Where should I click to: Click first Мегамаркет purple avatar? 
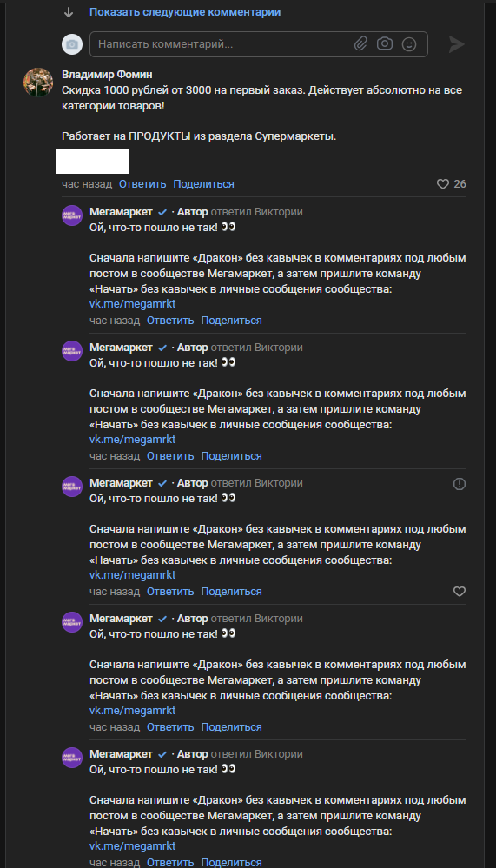click(72, 215)
